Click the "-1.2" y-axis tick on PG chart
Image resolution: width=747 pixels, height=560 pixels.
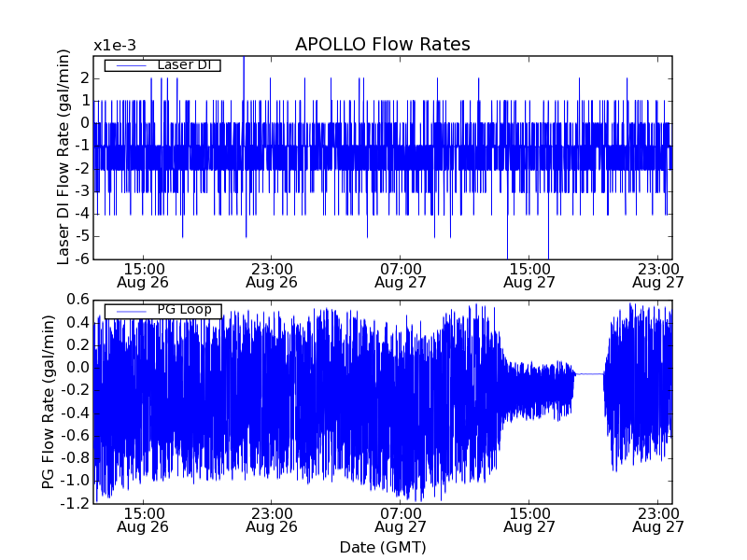75,504
